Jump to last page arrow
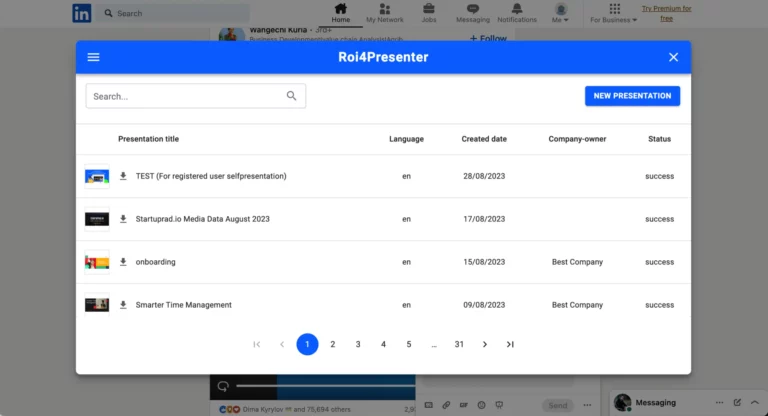 [510, 344]
